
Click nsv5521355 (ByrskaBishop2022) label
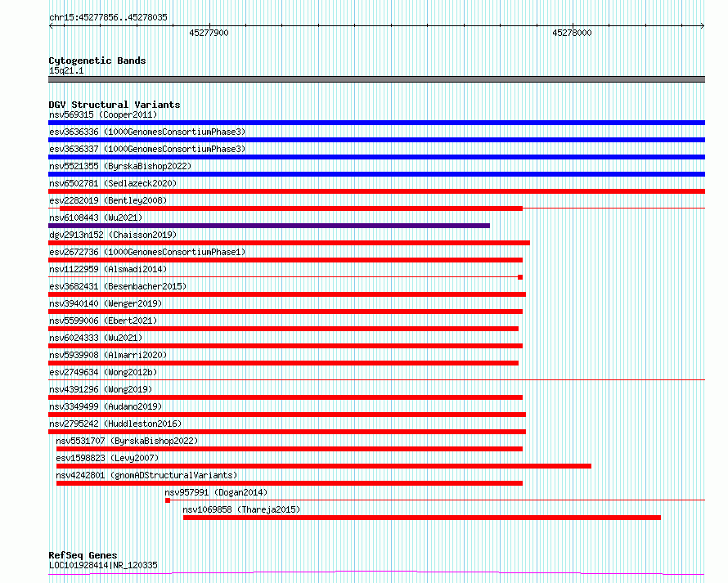120,166
